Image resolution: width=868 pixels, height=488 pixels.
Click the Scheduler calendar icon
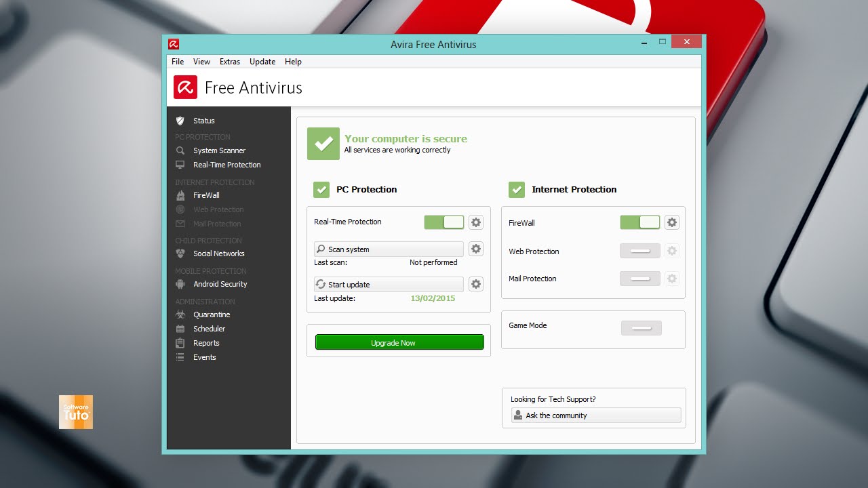click(x=180, y=329)
